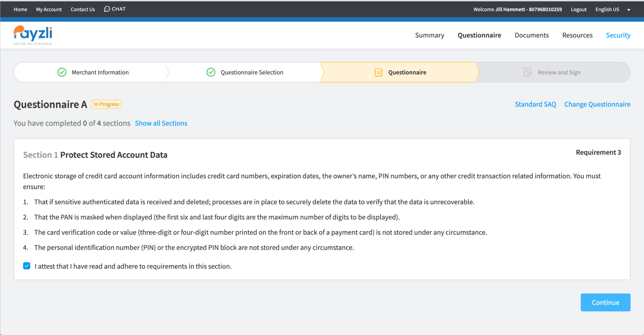Open the Standard SAQ link
This screenshot has height=335, width=644.
535,104
